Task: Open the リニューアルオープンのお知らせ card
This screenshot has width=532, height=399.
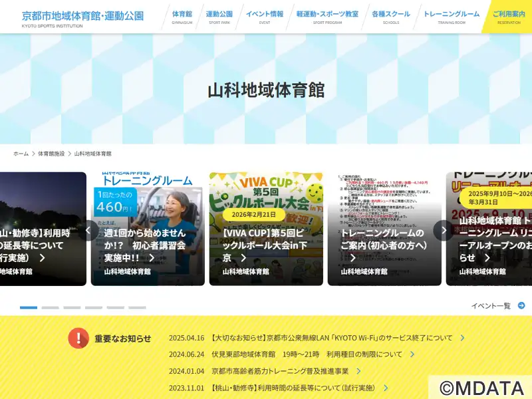Action: click(x=489, y=229)
